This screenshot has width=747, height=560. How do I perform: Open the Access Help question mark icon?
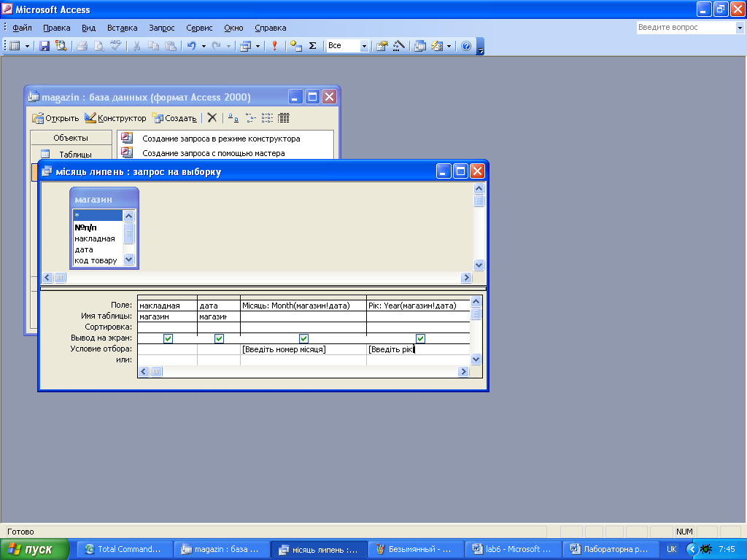click(466, 46)
